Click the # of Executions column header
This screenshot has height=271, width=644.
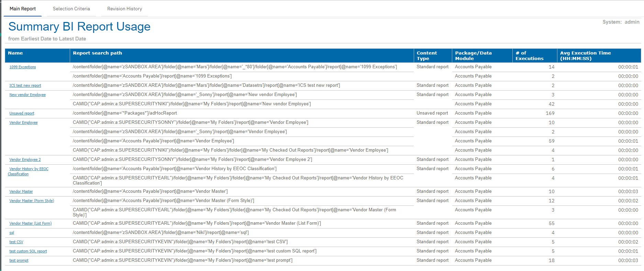(529, 56)
